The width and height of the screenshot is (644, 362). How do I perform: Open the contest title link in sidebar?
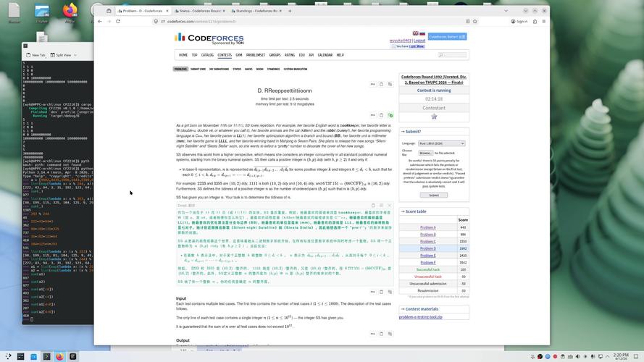coord(434,80)
